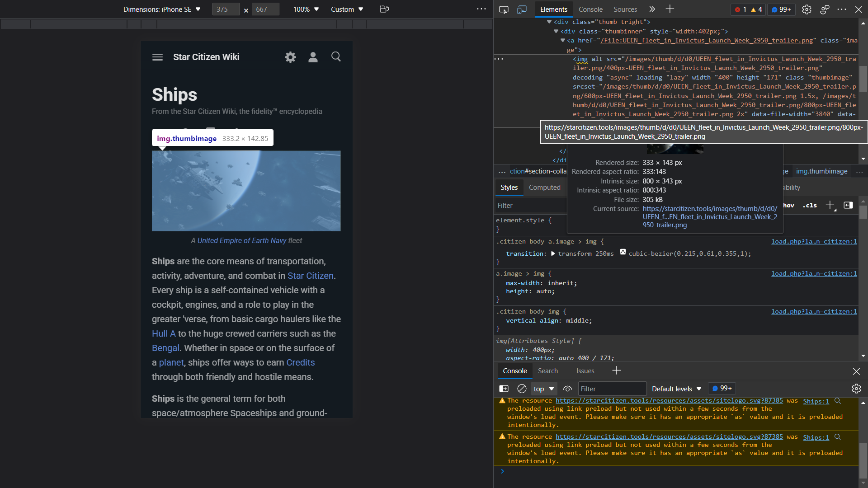Switch to the Sources panel tab
Viewport: 868px width, 488px height.
point(625,9)
